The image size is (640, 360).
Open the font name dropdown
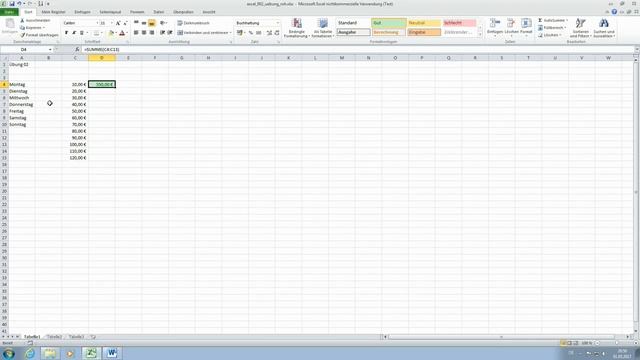(x=97, y=23)
